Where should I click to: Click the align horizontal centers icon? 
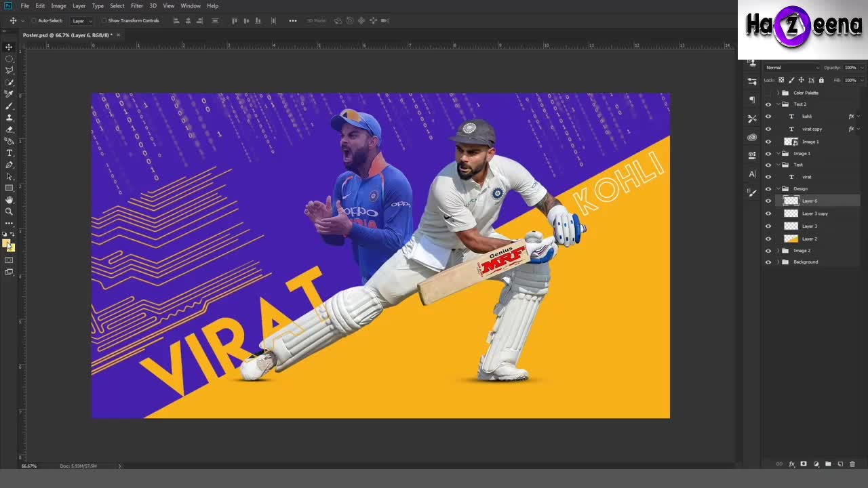188,20
